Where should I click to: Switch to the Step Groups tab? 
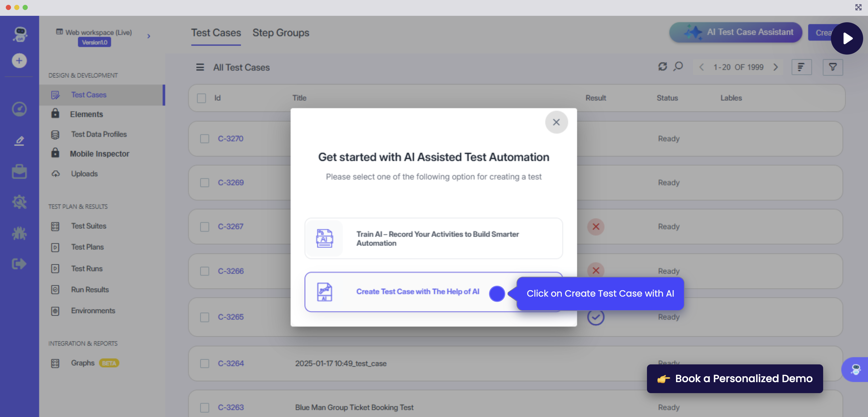coord(281,33)
